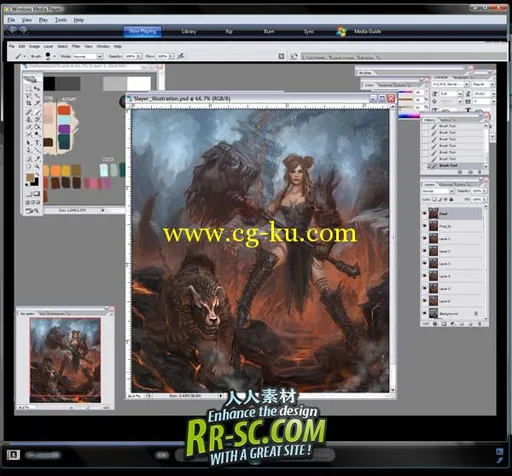Screen dimensions: 512x476
Task: Open the Photoshop Filter menu
Action: [x=76, y=46]
